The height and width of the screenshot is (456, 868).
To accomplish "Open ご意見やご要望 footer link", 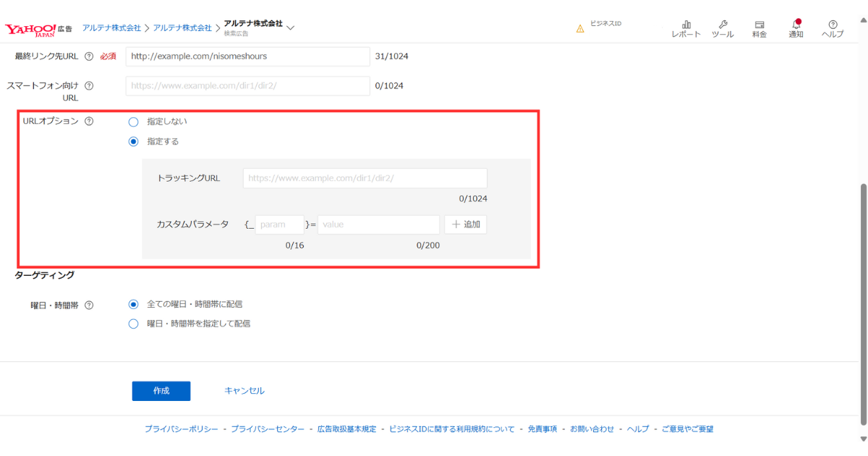I will (687, 429).
